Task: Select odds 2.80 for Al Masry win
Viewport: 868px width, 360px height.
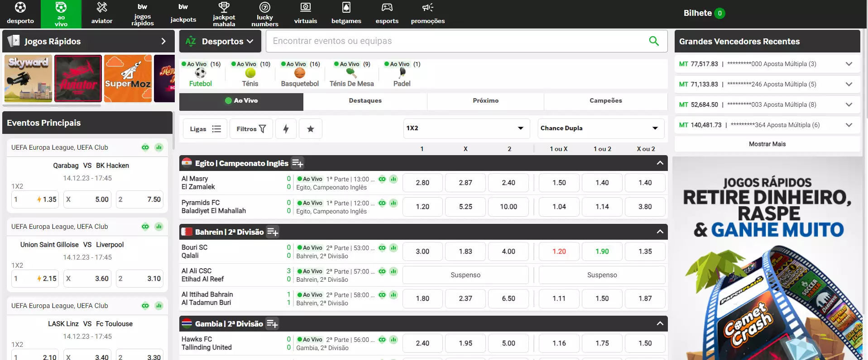Action: (422, 183)
